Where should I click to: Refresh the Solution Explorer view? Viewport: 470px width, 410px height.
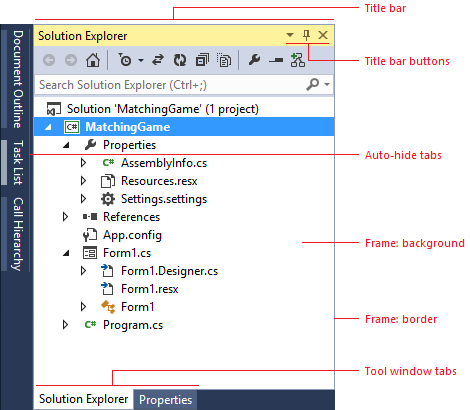click(180, 60)
